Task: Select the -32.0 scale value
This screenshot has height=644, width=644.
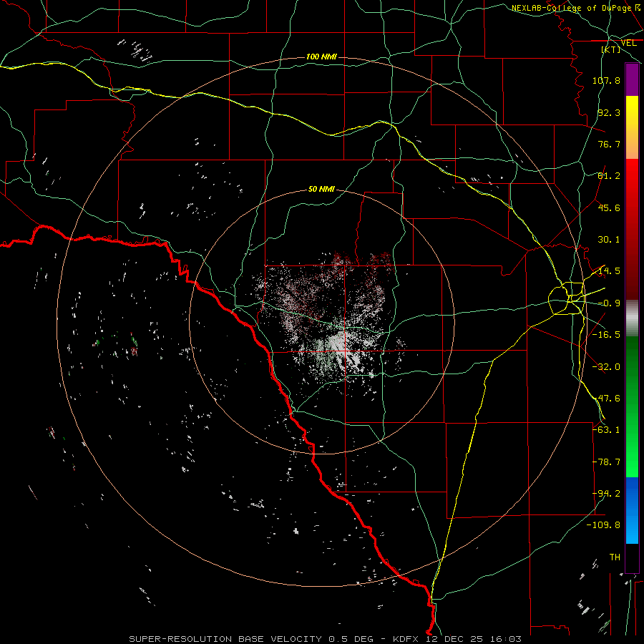Action: (x=606, y=367)
